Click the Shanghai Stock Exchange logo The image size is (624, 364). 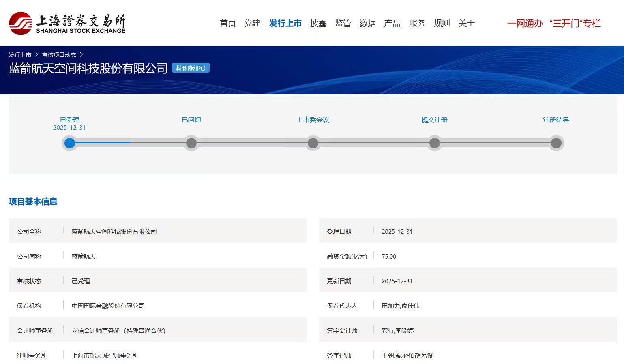click(x=67, y=24)
